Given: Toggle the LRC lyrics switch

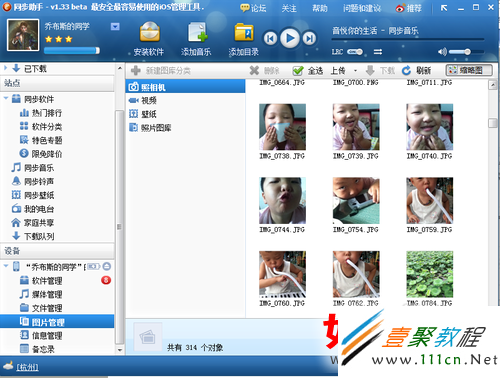Looking at the screenshot, I should [355, 52].
